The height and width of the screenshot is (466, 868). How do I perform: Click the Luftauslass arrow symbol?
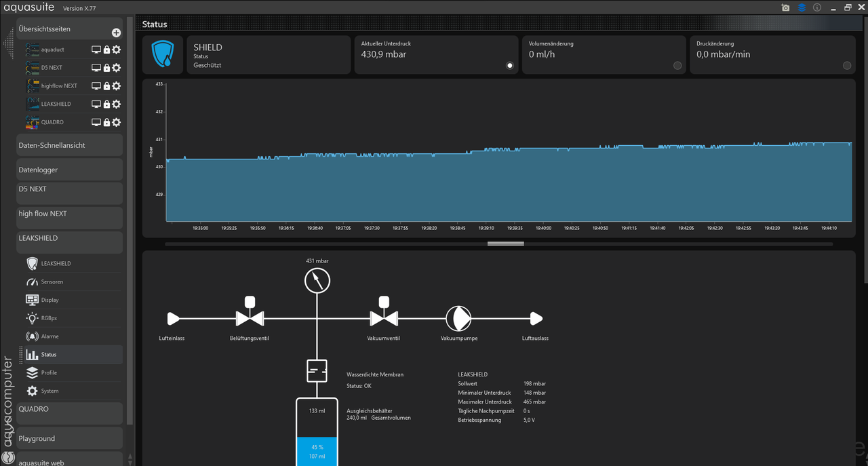pyautogui.click(x=536, y=318)
